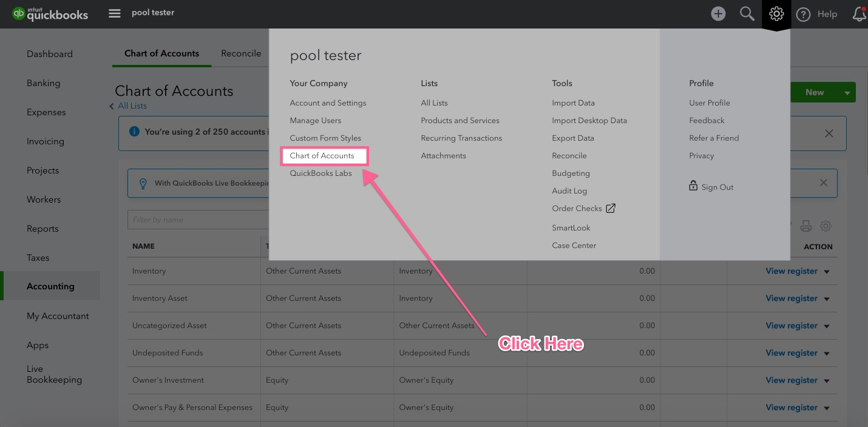Screen dimensions: 868x427
Task: Click View register for Inventory Asset
Action: coord(792,298)
